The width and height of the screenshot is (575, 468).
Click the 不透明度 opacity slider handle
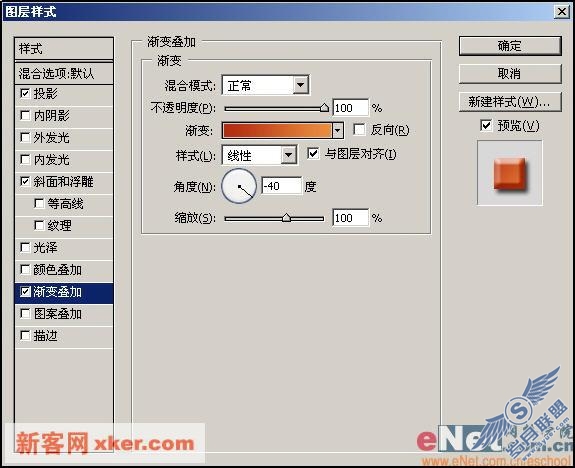coord(324,108)
